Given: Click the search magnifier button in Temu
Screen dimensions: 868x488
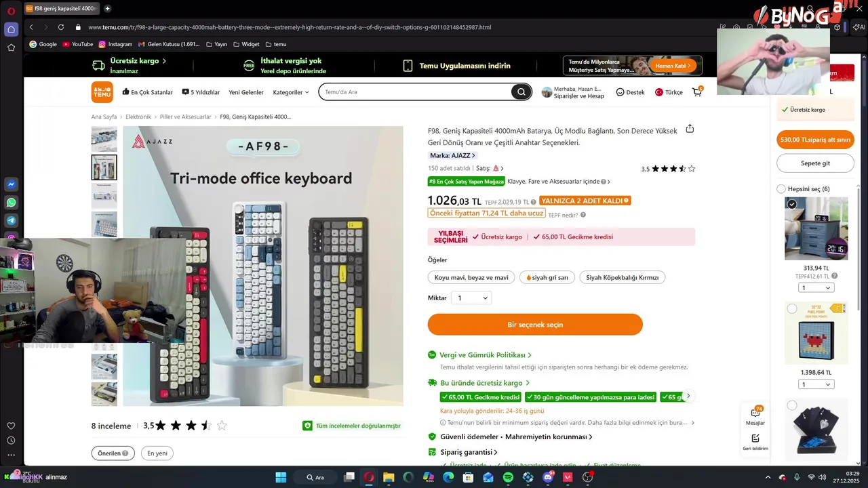Looking at the screenshot, I should coord(521,92).
